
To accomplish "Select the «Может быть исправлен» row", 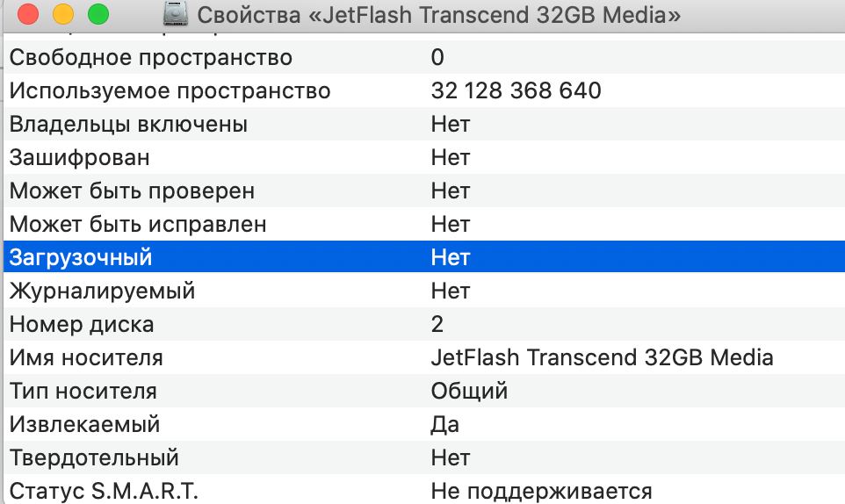I will [138, 225].
